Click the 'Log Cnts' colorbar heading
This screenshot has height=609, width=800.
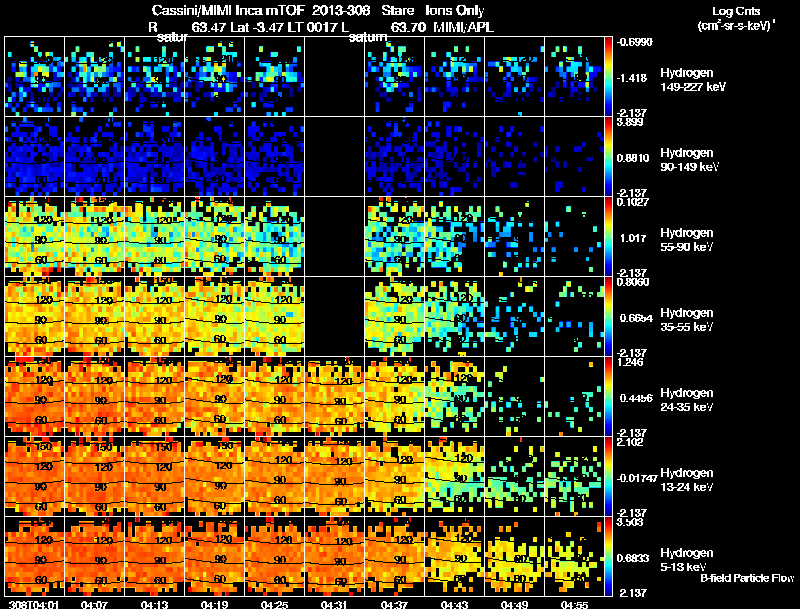[x=736, y=11]
